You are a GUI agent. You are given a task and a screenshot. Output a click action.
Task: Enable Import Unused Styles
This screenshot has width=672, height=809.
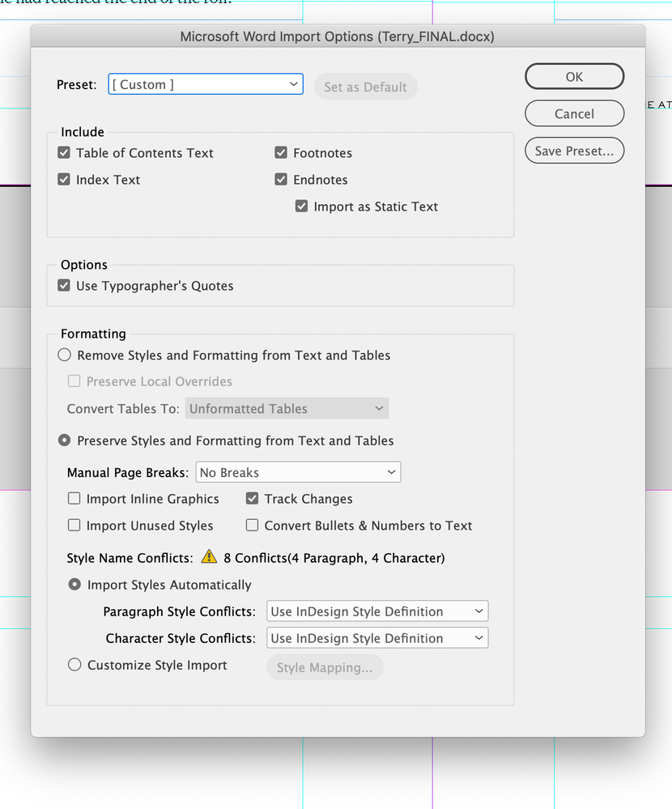(x=74, y=526)
